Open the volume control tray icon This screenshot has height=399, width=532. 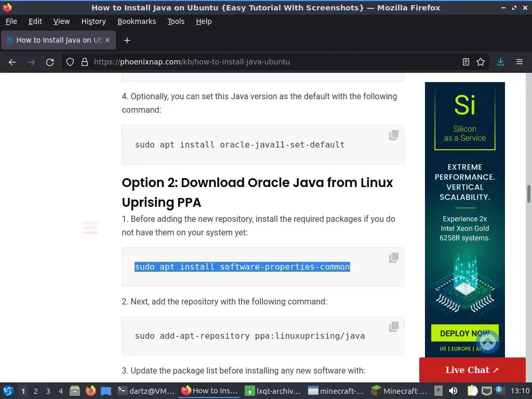coord(453,391)
